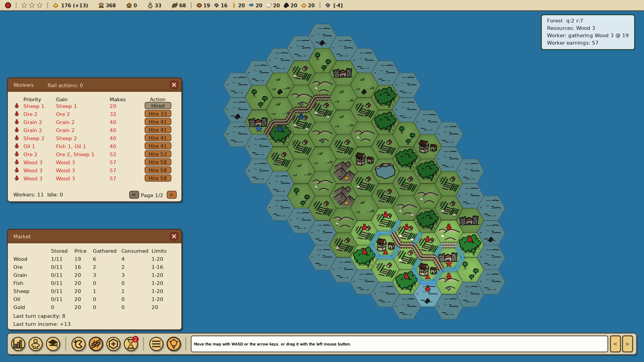This screenshot has height=362, width=644.
Task: Select the blue star castle on west coast
Action: [258, 122]
